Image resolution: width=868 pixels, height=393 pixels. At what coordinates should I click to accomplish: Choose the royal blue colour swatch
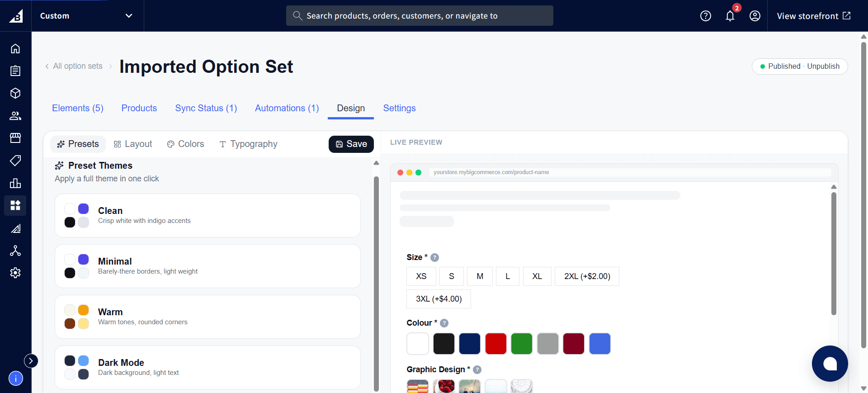pos(600,344)
